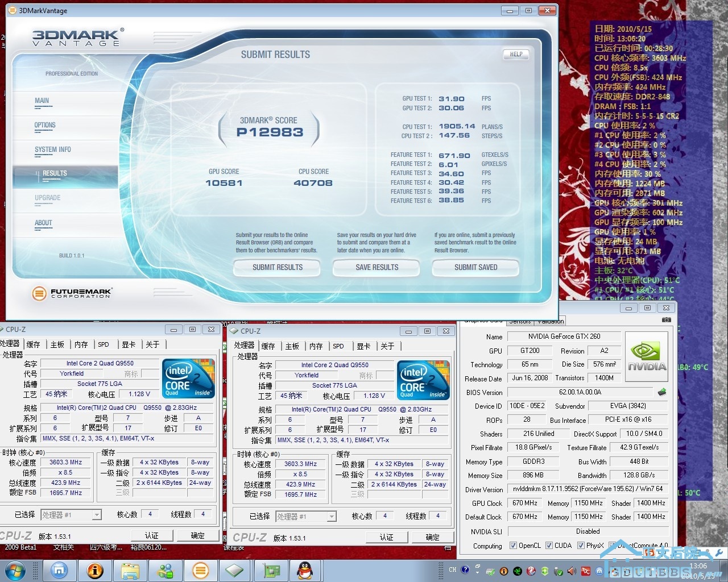Image resolution: width=728 pixels, height=582 pixels.
Task: Click 认证 button in right CPU-Z window
Action: tap(386, 537)
